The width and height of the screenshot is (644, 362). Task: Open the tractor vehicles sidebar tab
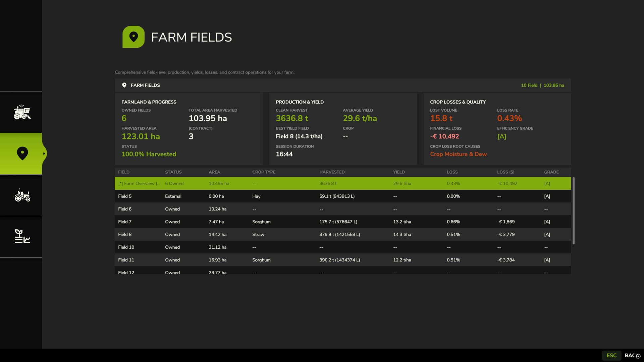[x=21, y=195]
